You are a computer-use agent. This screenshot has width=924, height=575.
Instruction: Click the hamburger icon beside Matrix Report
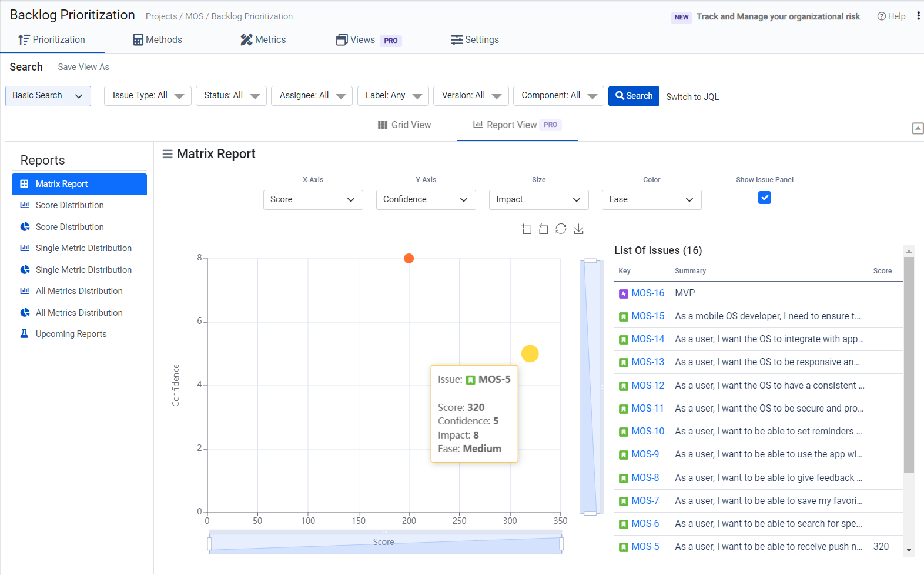pos(168,154)
